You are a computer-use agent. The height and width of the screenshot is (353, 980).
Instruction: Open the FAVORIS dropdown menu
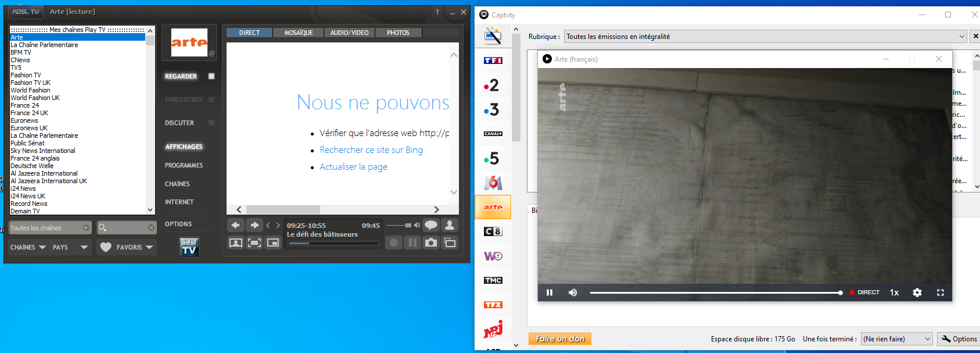(x=127, y=247)
